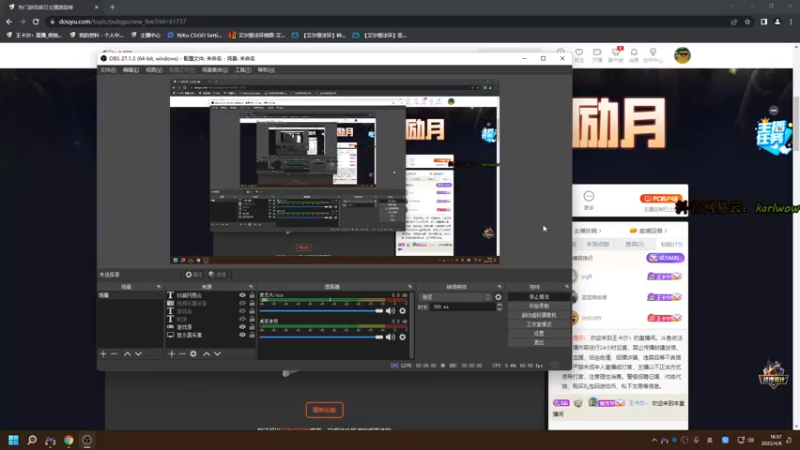Viewport: 800px width, 450px height.
Task: Open OBS 帮助(H) menu
Action: 266,70
